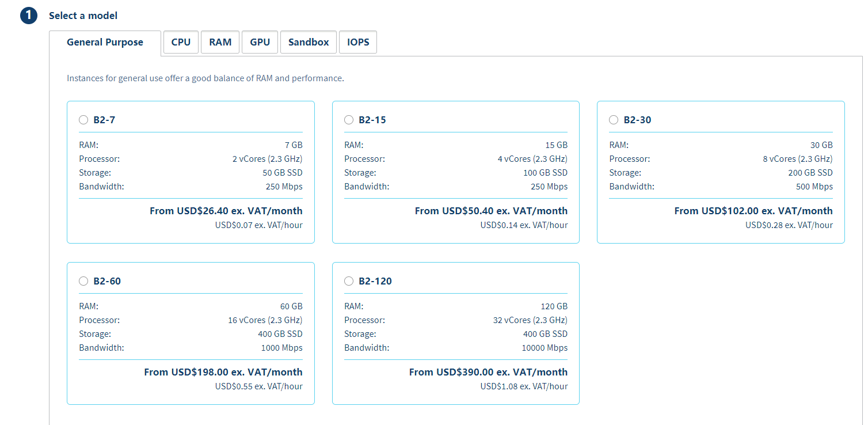Viewport: 868px width, 425px height.
Task: Switch to the GPU tab
Action: pyautogui.click(x=260, y=42)
